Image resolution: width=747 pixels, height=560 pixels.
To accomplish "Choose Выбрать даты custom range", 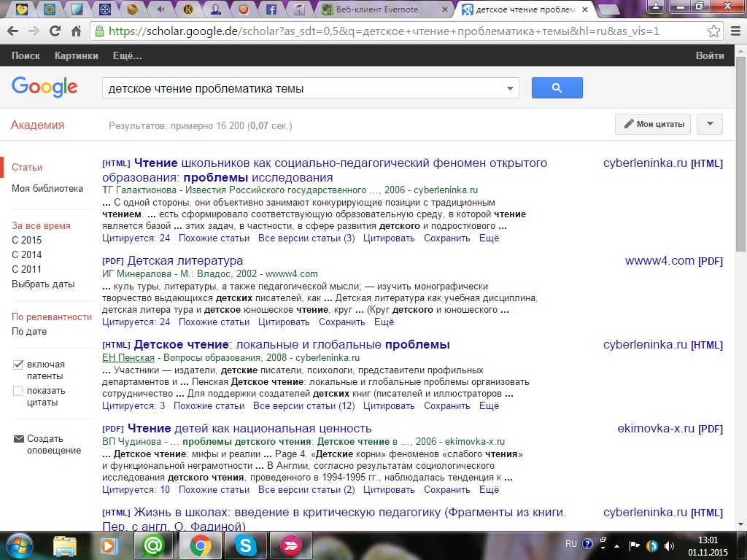I will tap(43, 284).
